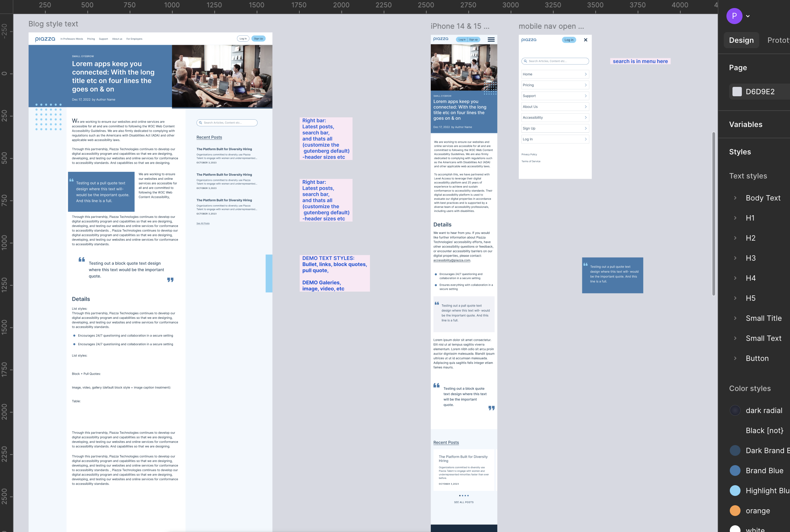Image resolution: width=790 pixels, height=532 pixels.
Task: Click the Home row in mobile nav
Action: point(555,74)
